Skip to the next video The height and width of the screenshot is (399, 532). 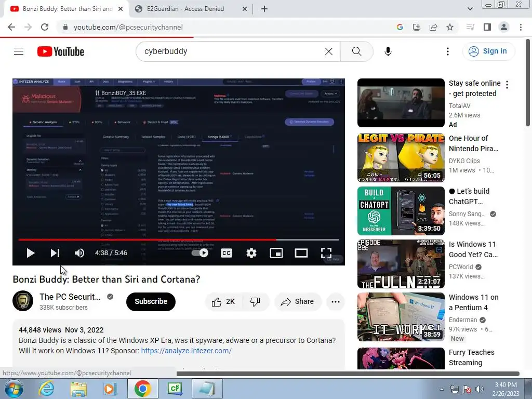click(55, 253)
